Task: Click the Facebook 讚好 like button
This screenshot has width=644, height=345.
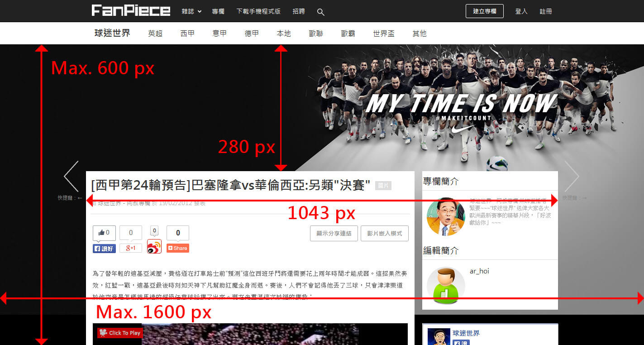Action: tap(104, 249)
